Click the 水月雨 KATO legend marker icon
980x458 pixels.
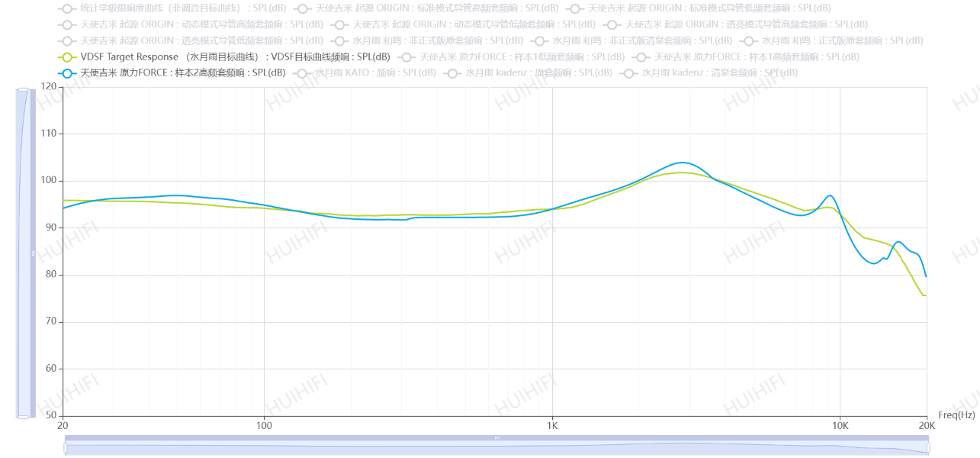coord(302,73)
